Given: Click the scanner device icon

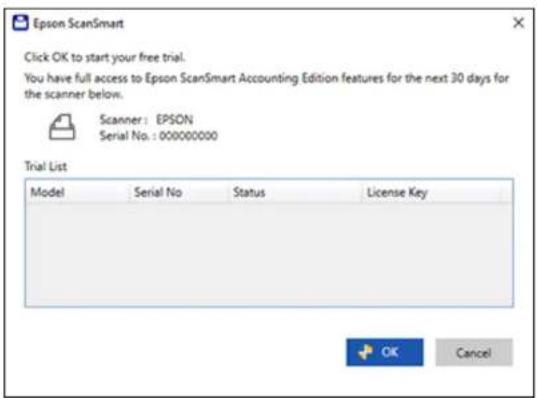Looking at the screenshot, I should 62,127.
